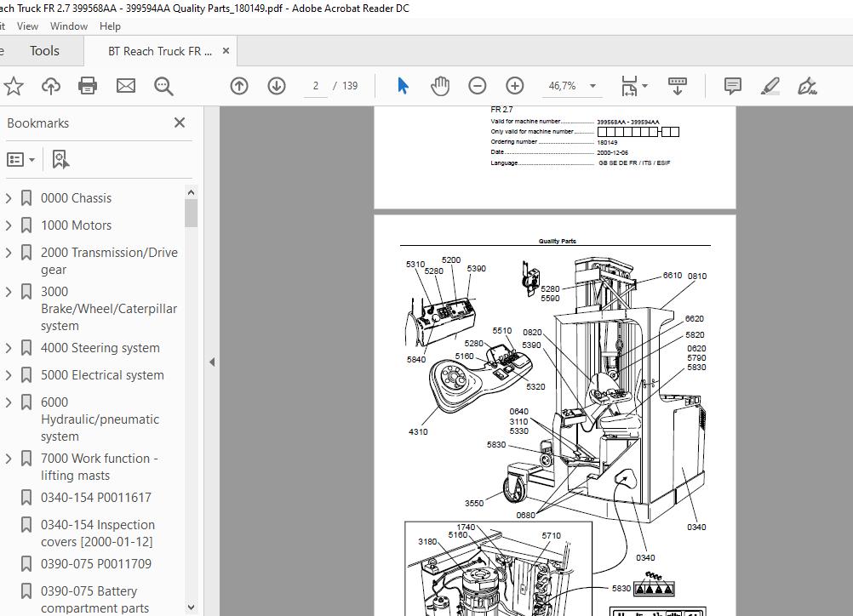Viewport: 853px width, 616px height.
Task: Expand the 0000 Chassis bookmark
Action: (x=9, y=198)
